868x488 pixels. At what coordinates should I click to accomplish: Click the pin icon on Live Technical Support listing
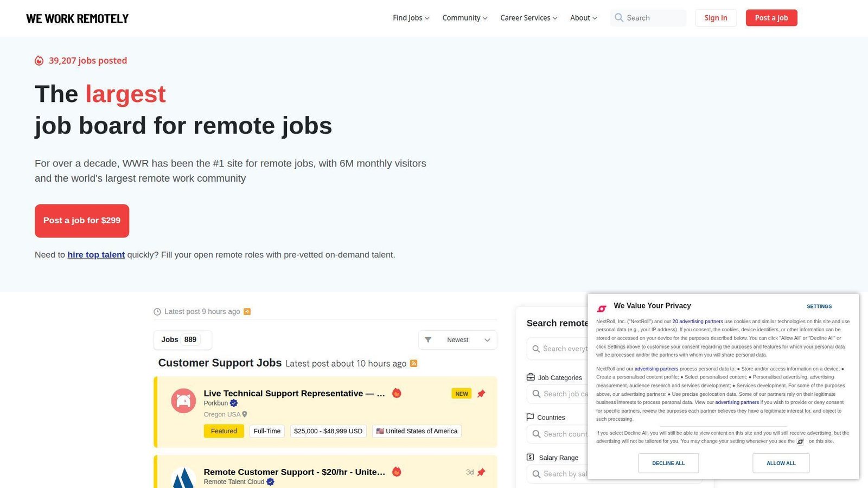(481, 394)
